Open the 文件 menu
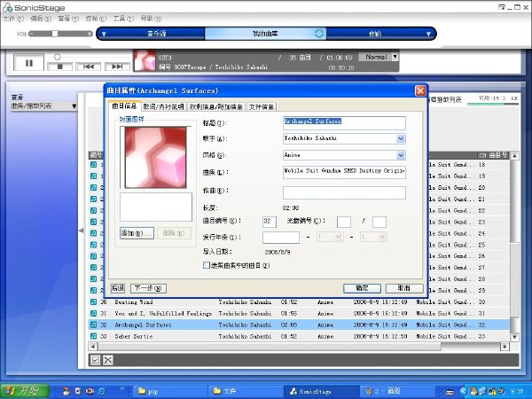This screenshot has height=399, width=532. (x=13, y=19)
